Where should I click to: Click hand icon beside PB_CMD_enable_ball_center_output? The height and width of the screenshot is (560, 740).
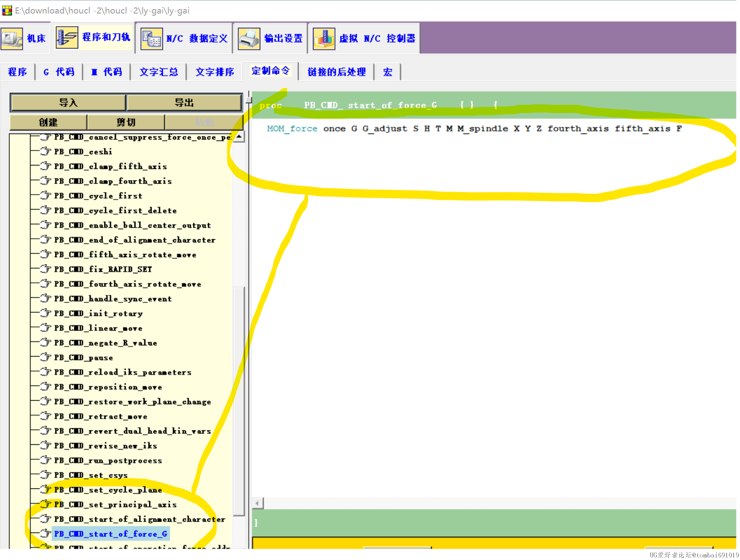(x=45, y=225)
